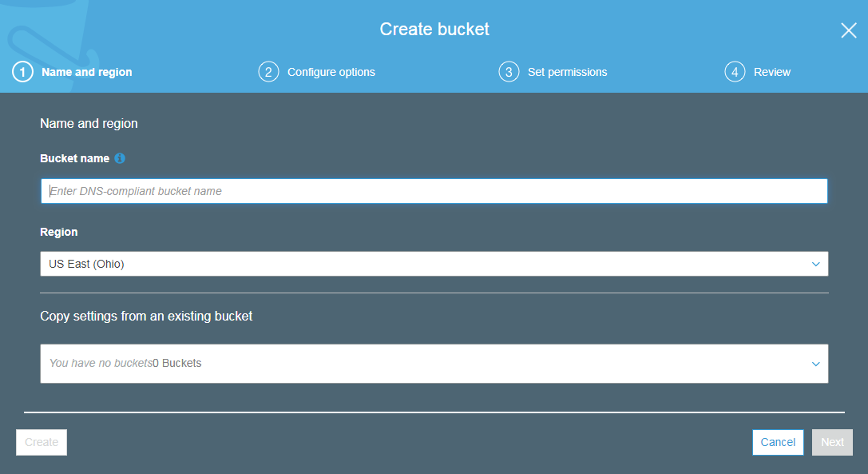Go to the Review step

coord(771,72)
